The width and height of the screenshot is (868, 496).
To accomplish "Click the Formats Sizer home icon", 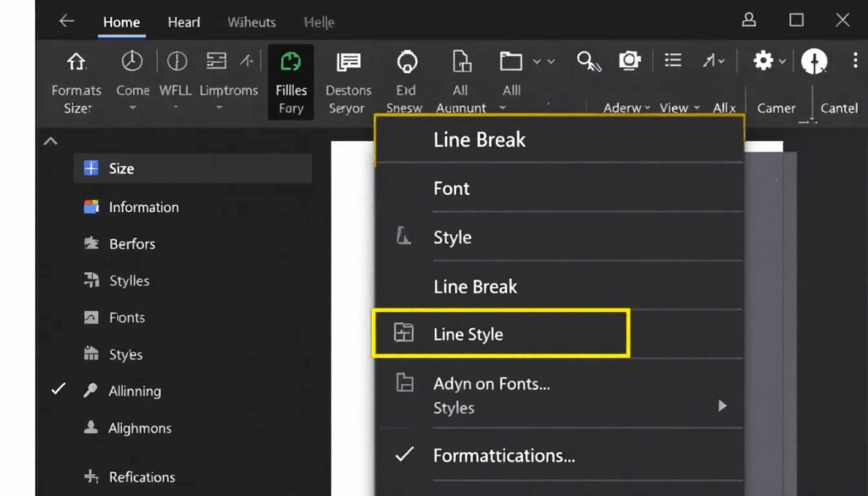I will click(x=76, y=61).
